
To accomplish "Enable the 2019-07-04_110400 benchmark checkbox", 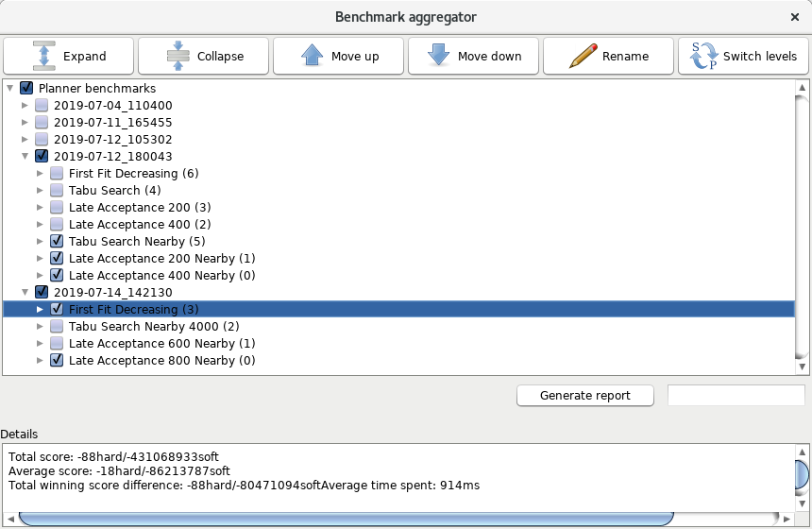I will coord(42,106).
